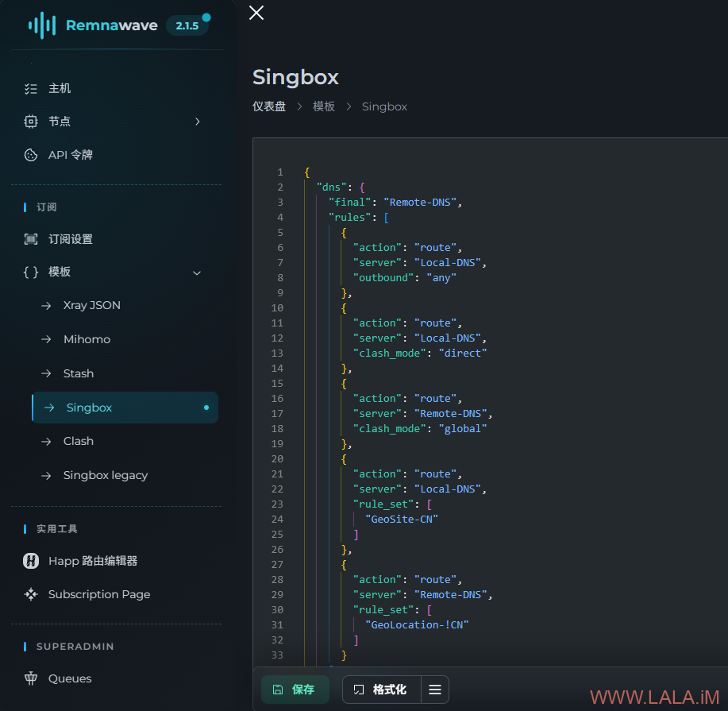Image resolution: width=728 pixels, height=711 pixels.
Task: Click the "clash_mode": "global" line
Action: pyautogui.click(x=420, y=429)
